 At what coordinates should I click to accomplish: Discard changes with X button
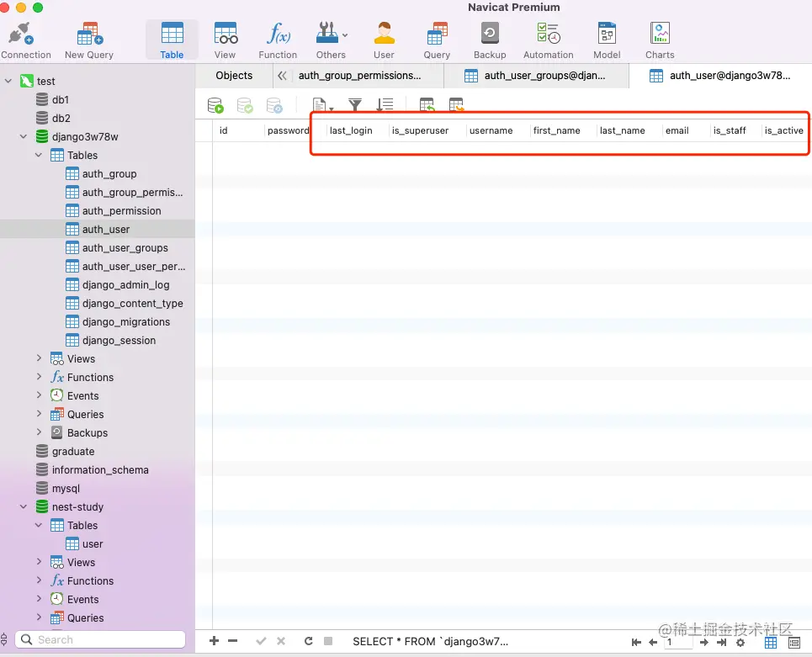pos(281,641)
